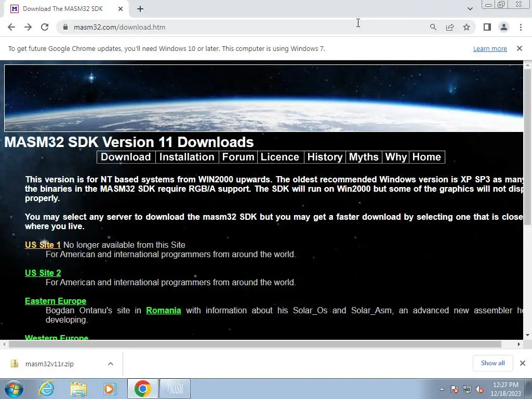
Task: Switch to Chrome in the taskbar
Action: (143, 389)
